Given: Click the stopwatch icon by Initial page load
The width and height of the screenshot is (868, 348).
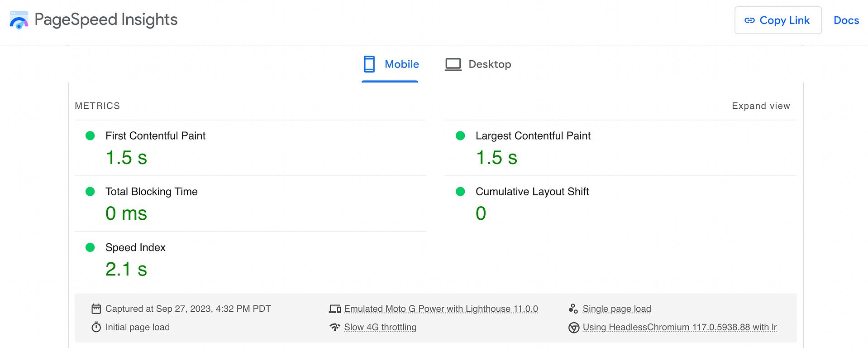Looking at the screenshot, I should 96,327.
